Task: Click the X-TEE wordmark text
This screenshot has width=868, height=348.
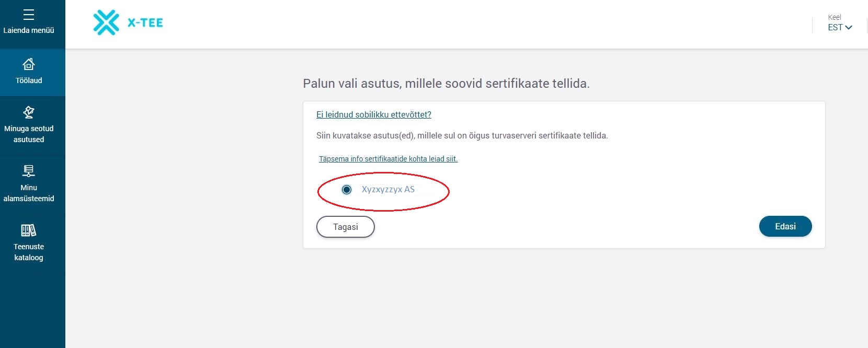Action: 145,23
